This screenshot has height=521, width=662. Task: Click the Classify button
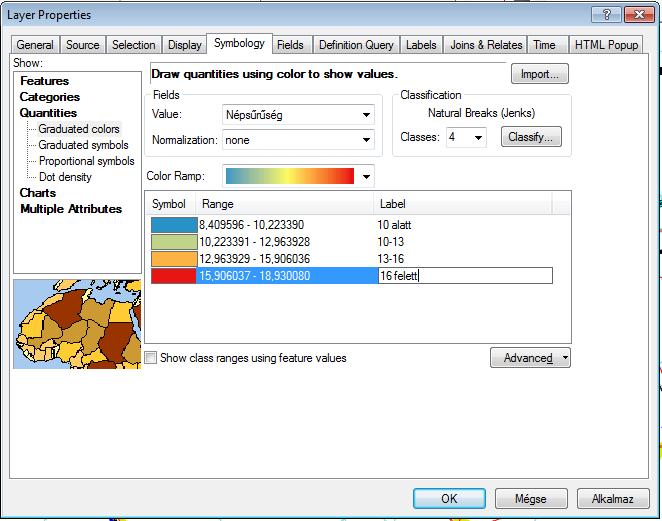point(531,137)
